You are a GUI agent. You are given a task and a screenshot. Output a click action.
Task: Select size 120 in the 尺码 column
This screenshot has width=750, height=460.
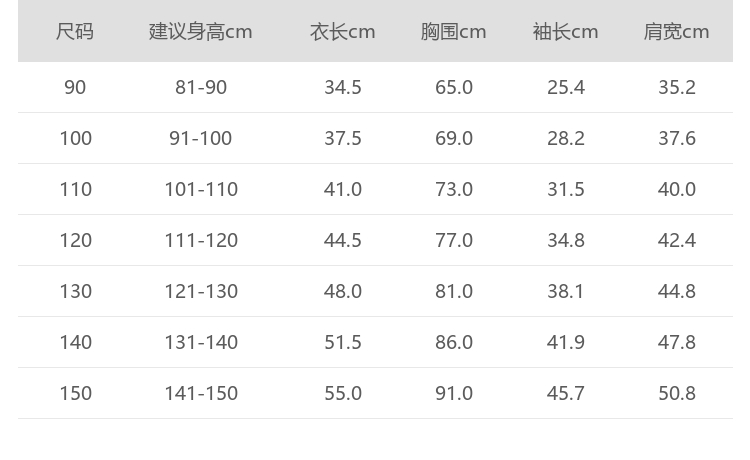[75, 240]
